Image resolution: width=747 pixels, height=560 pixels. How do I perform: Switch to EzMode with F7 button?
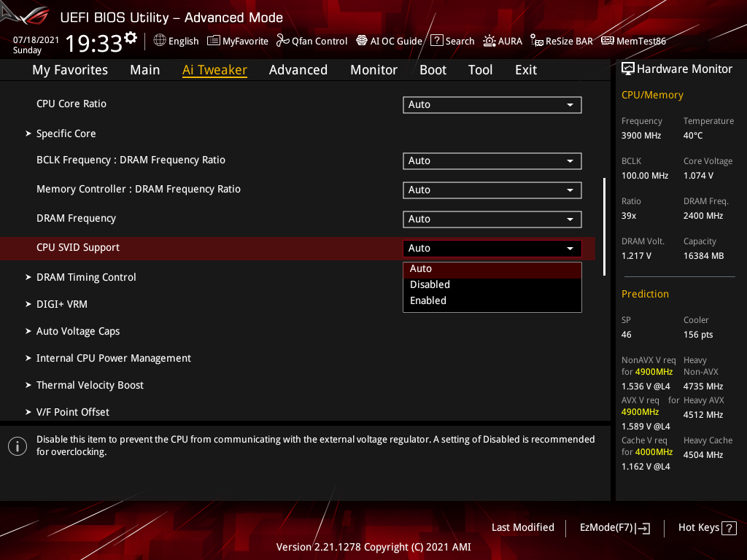pos(614,527)
